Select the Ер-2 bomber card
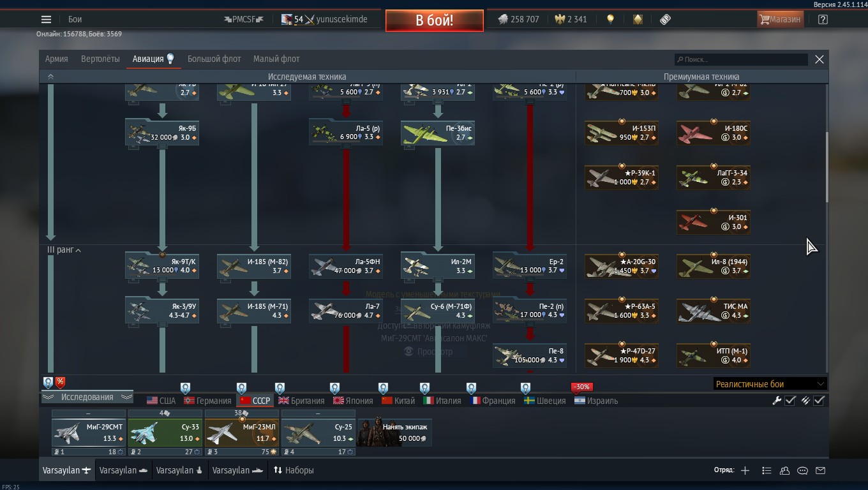868x490 pixels. tap(530, 266)
